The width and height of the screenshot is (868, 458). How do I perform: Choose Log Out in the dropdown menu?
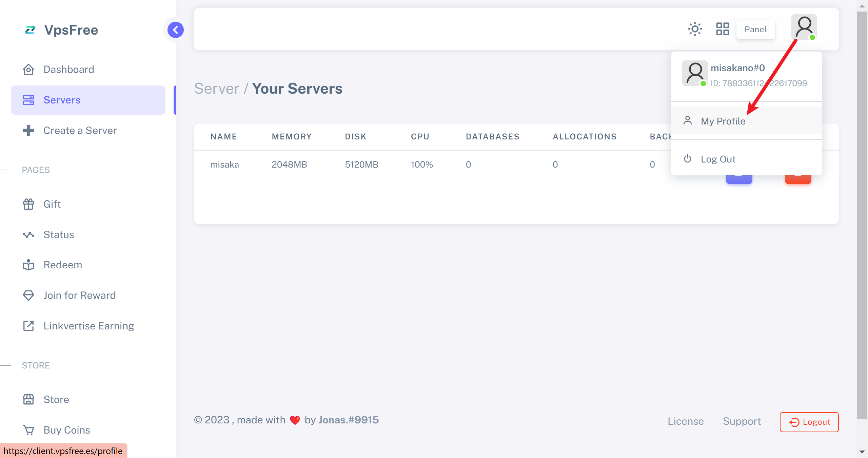coord(718,159)
